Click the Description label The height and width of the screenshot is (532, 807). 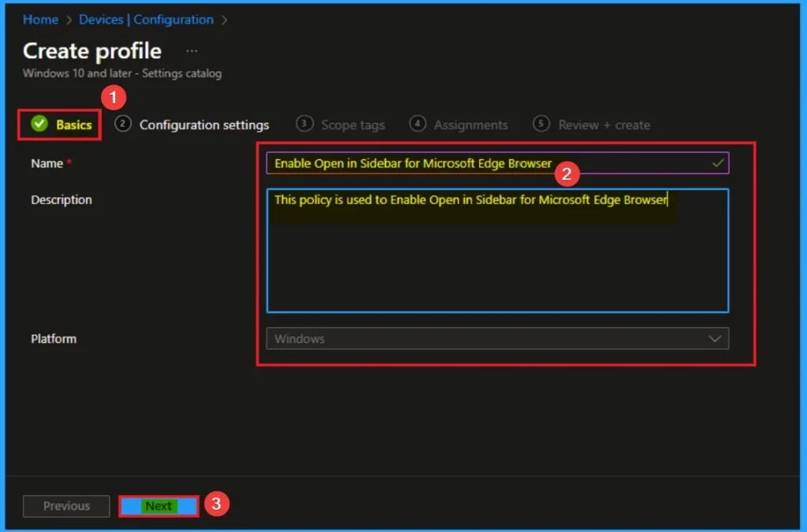(x=61, y=199)
